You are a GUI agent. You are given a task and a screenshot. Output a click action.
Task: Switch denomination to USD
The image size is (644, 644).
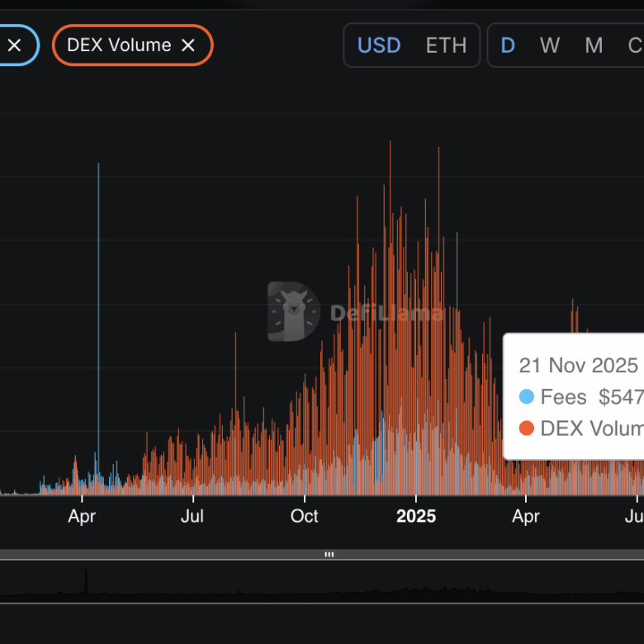tap(379, 45)
